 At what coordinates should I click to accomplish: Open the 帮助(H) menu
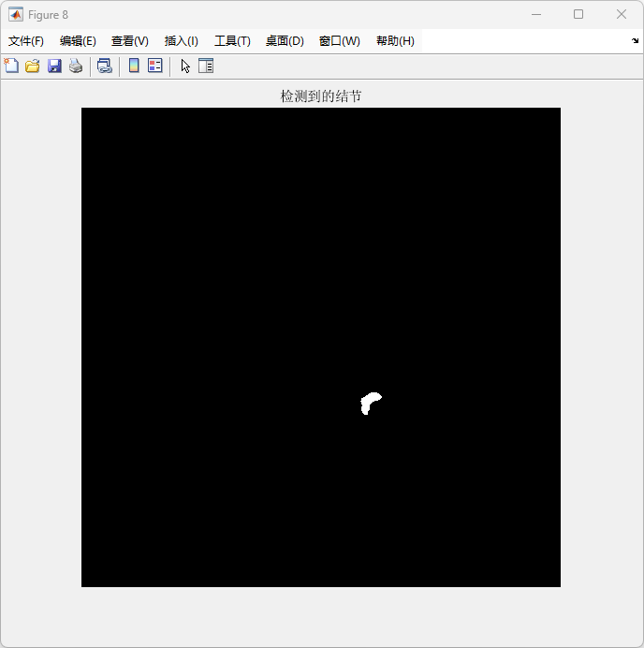point(395,41)
